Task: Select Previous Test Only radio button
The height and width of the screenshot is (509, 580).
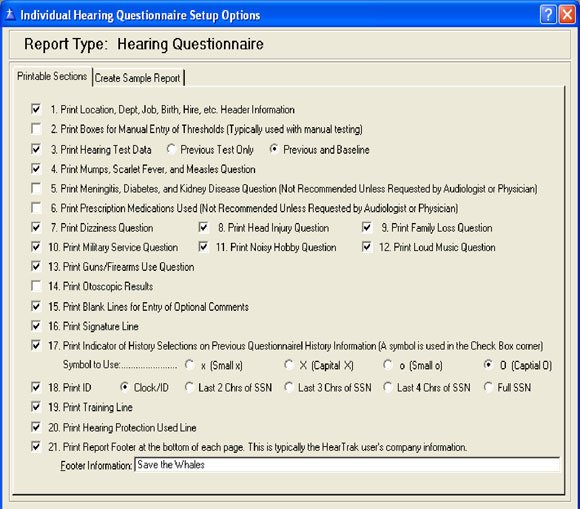Action: coord(171,149)
